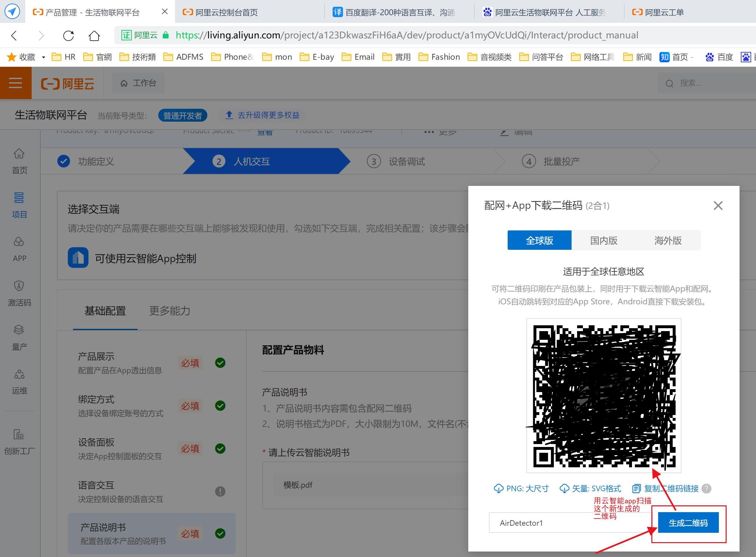Open the 网络工具 bookmarks folder
The width and height of the screenshot is (756, 557).
pyautogui.click(x=593, y=57)
